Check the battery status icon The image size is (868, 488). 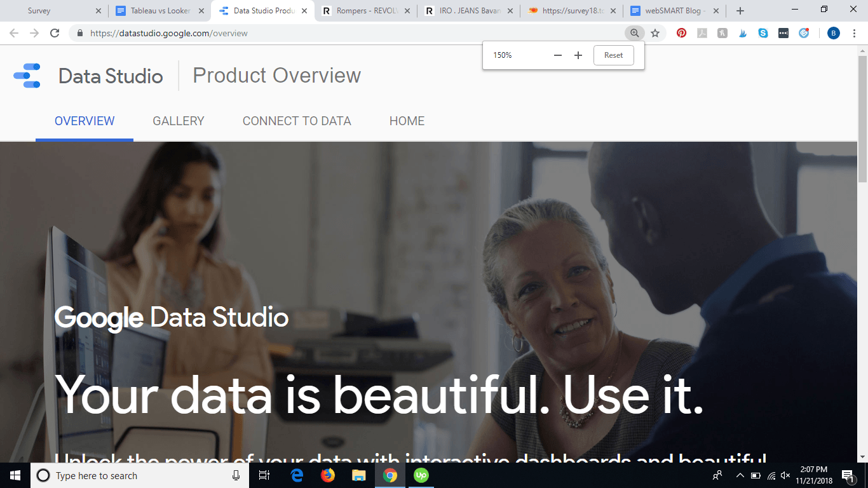click(756, 475)
